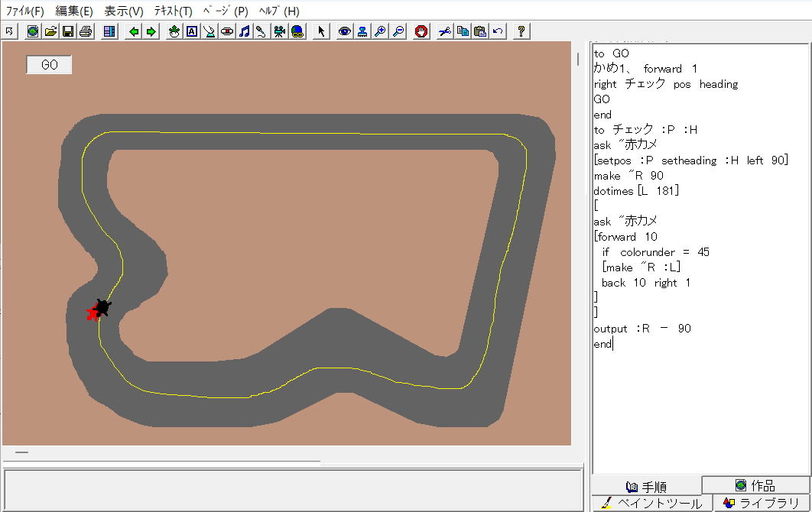Click the red turtle on the track
This screenshot has height=512, width=812.
coord(93,313)
